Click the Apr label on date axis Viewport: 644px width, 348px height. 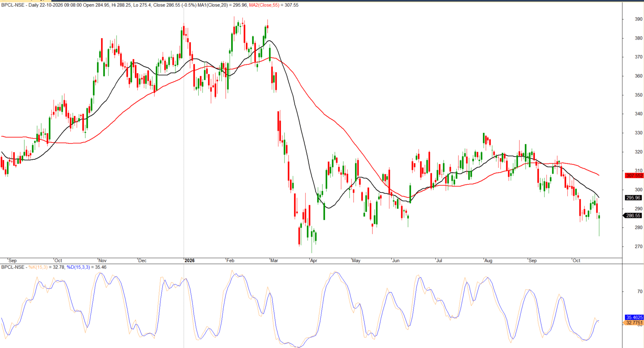tap(314, 261)
